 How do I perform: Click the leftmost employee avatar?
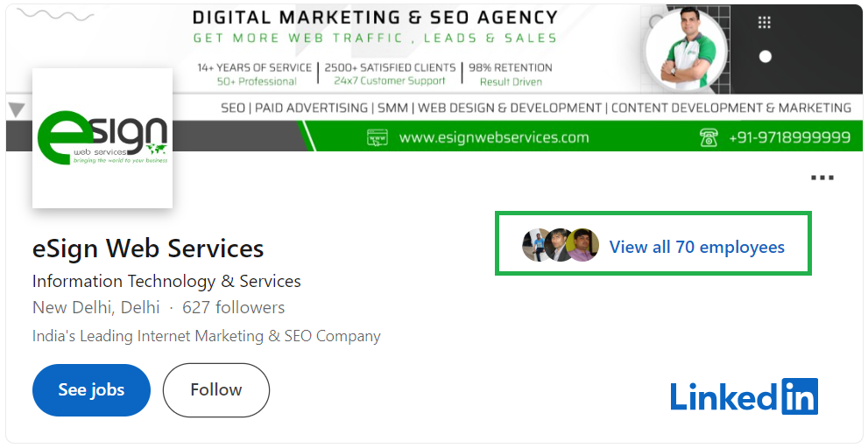pyautogui.click(x=533, y=246)
